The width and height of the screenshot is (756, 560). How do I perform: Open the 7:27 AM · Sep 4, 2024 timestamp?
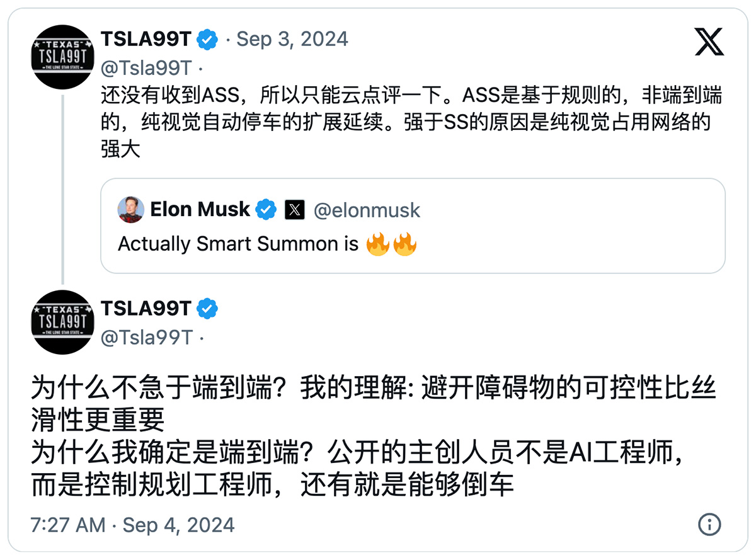(133, 525)
